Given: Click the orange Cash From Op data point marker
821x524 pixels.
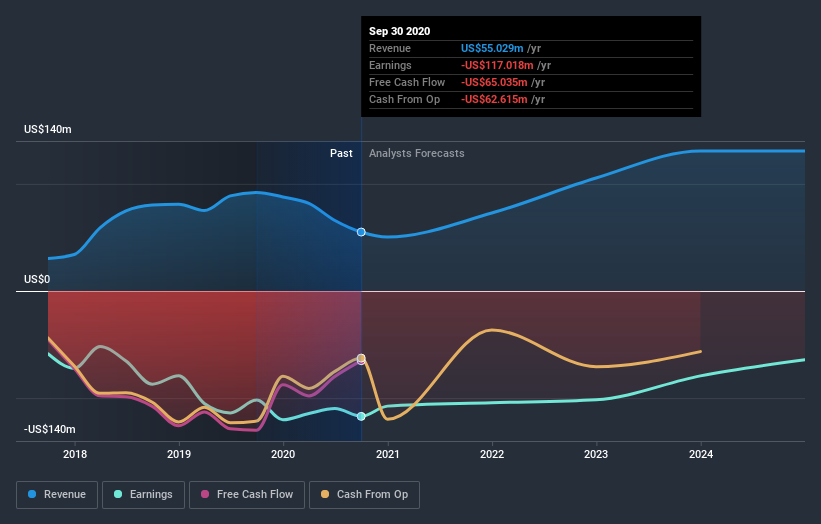Looking at the screenshot, I should click(361, 358).
